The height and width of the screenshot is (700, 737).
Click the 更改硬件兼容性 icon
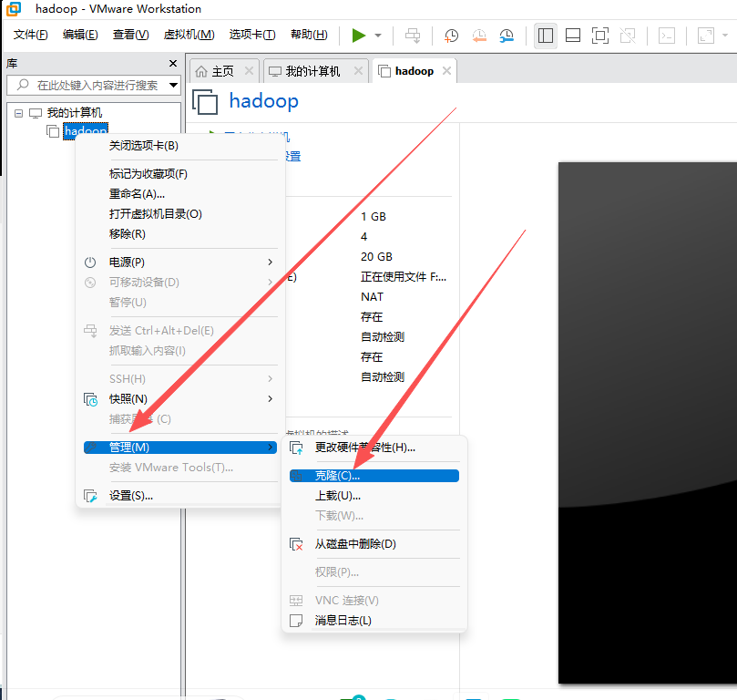[x=296, y=448]
